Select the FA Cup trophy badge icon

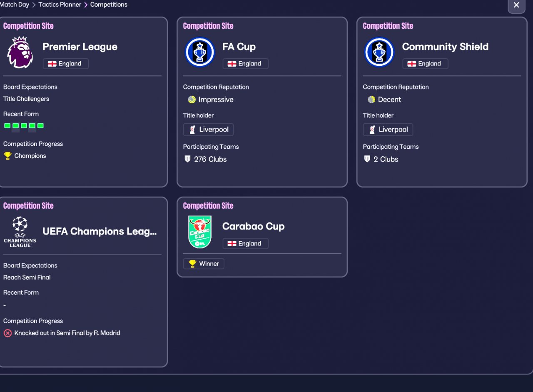[200, 52]
